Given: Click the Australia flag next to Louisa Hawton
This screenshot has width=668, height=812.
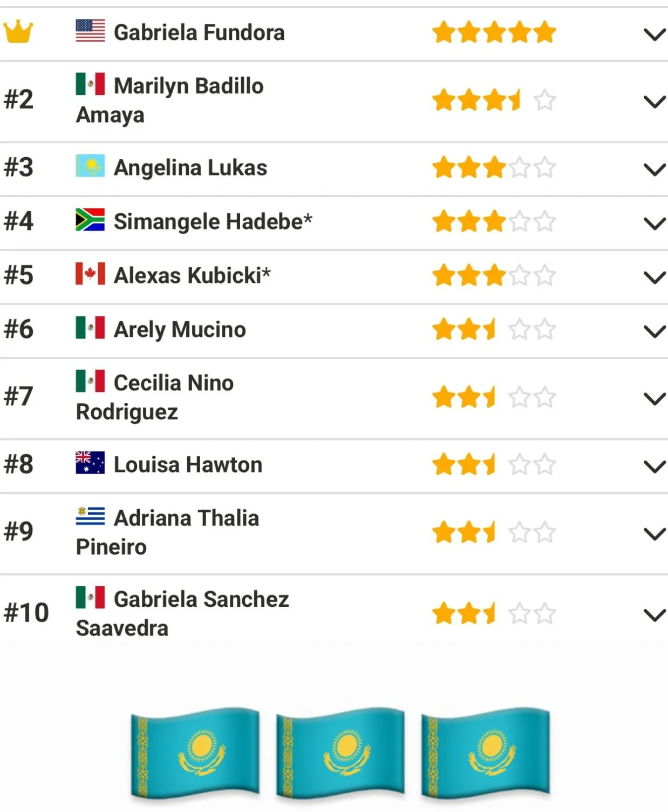Looking at the screenshot, I should (x=90, y=462).
